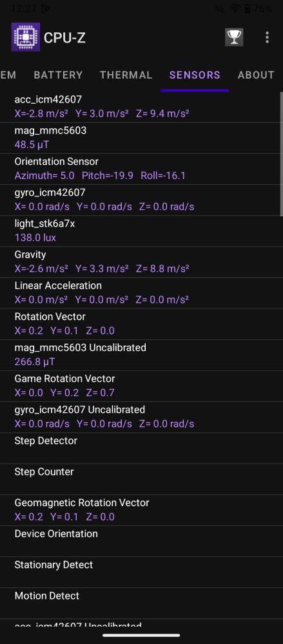The image size is (283, 644).
Task: Tap the Wi-Fi status bar icon
Action: 235,8
